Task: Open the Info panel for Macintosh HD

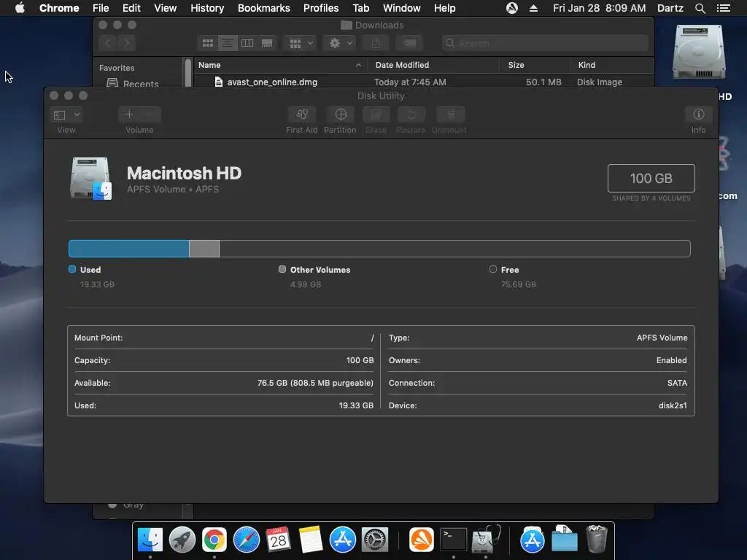Action: pos(698,114)
